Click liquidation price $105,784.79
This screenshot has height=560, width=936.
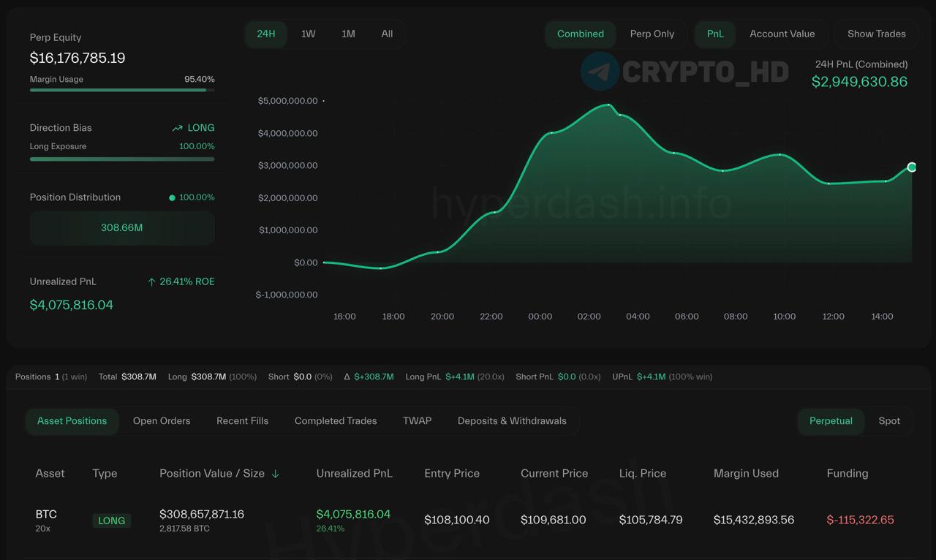point(651,520)
